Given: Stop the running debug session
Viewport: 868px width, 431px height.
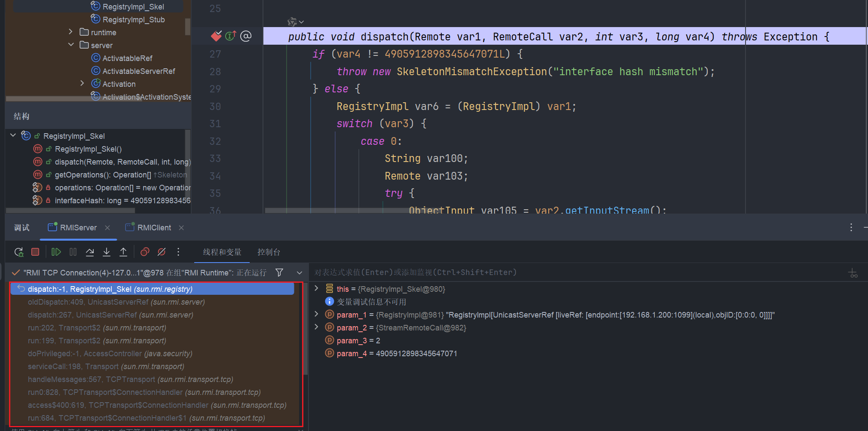Looking at the screenshot, I should click(x=35, y=252).
